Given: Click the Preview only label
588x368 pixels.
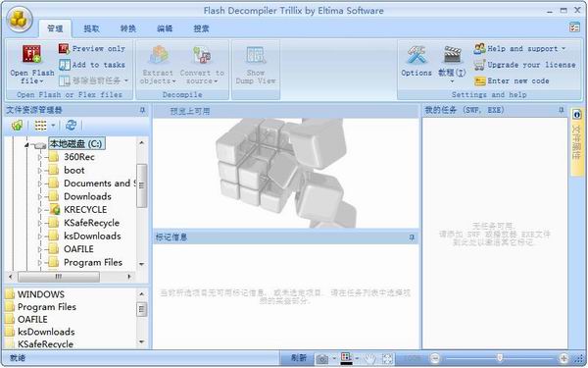Looking at the screenshot, I should point(99,48).
